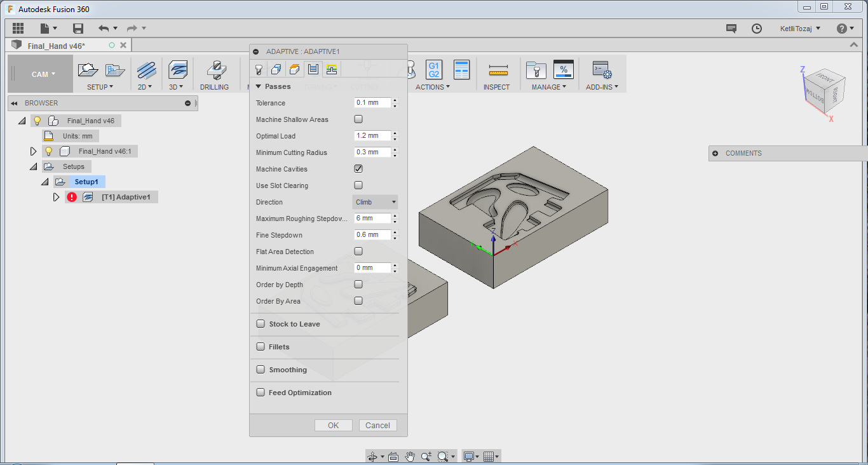Switch to the Heights tab in Adaptive dialog

[x=294, y=69]
